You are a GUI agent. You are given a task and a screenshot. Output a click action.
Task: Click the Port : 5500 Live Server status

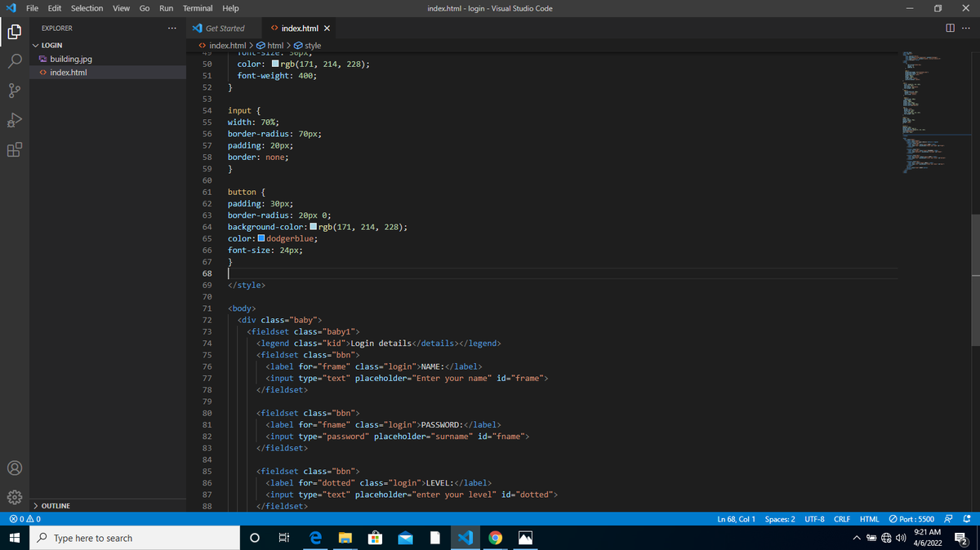[911, 519]
